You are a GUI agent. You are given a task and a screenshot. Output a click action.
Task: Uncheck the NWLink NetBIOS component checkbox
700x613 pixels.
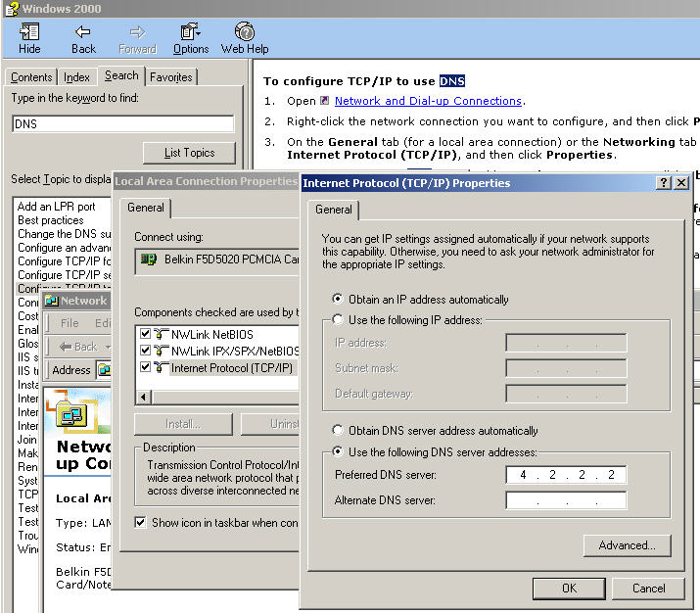[145, 334]
